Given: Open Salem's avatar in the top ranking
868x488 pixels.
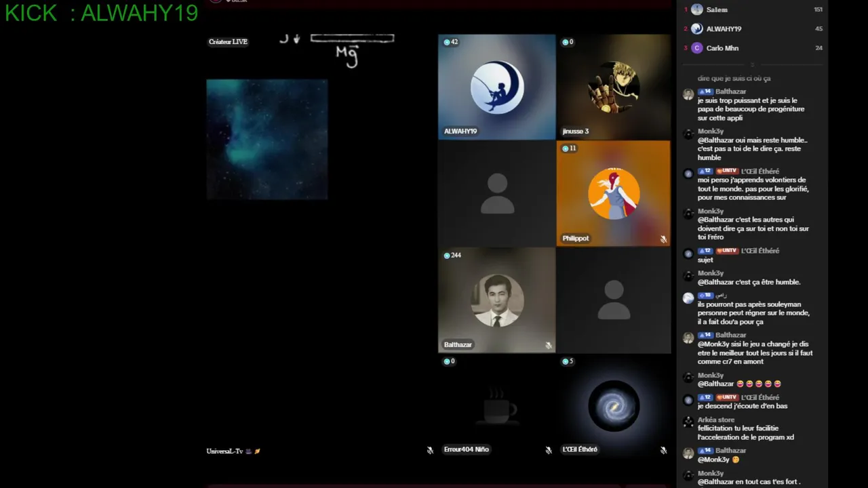Looking at the screenshot, I should click(697, 9).
